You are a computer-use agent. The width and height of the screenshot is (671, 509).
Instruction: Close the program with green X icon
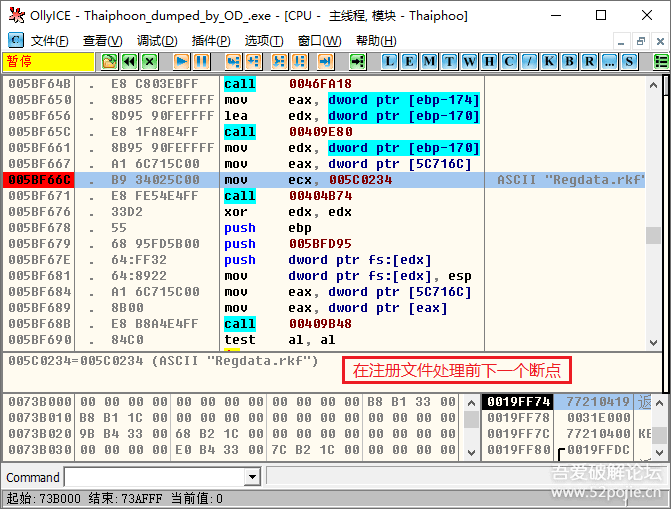point(148,61)
